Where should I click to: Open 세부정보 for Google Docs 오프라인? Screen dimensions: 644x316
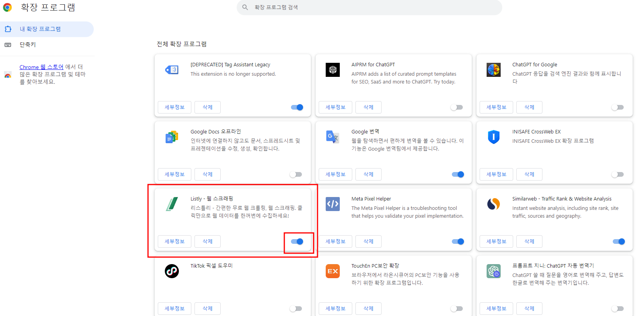[x=175, y=174]
